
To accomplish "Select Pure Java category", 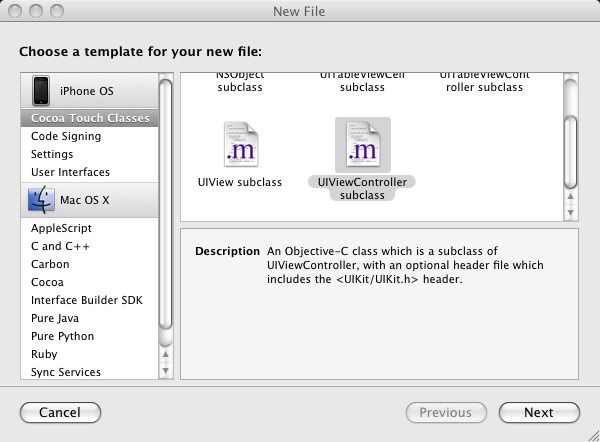I will [90, 318].
